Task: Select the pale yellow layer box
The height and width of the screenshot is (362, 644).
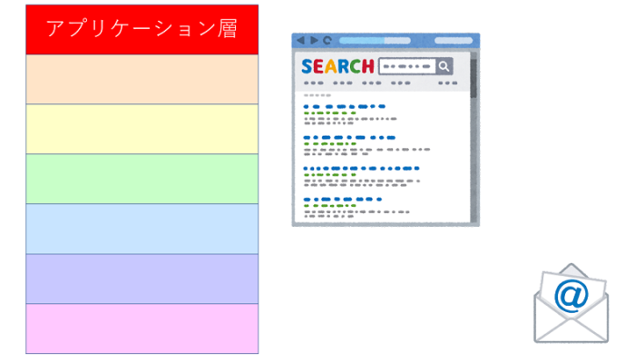Action: click(x=142, y=129)
